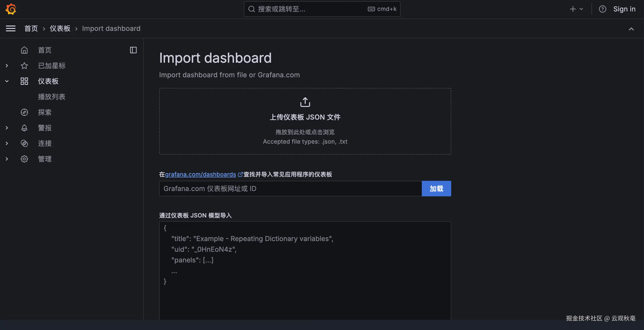Open the help question mark icon
Image resolution: width=644 pixels, height=330 pixels.
coord(602,9)
